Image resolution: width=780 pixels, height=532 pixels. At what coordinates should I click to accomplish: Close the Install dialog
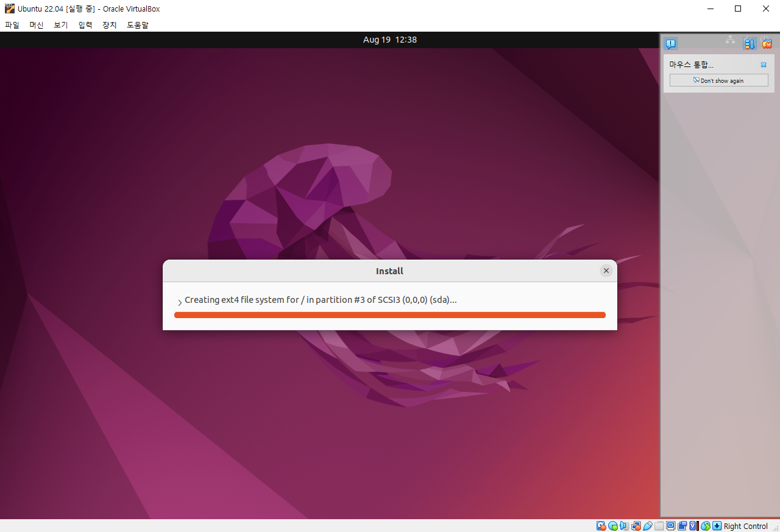(606, 271)
